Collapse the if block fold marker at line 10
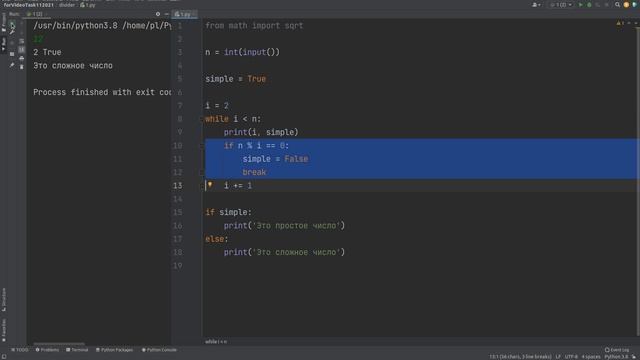640x360 pixels. (x=202, y=146)
